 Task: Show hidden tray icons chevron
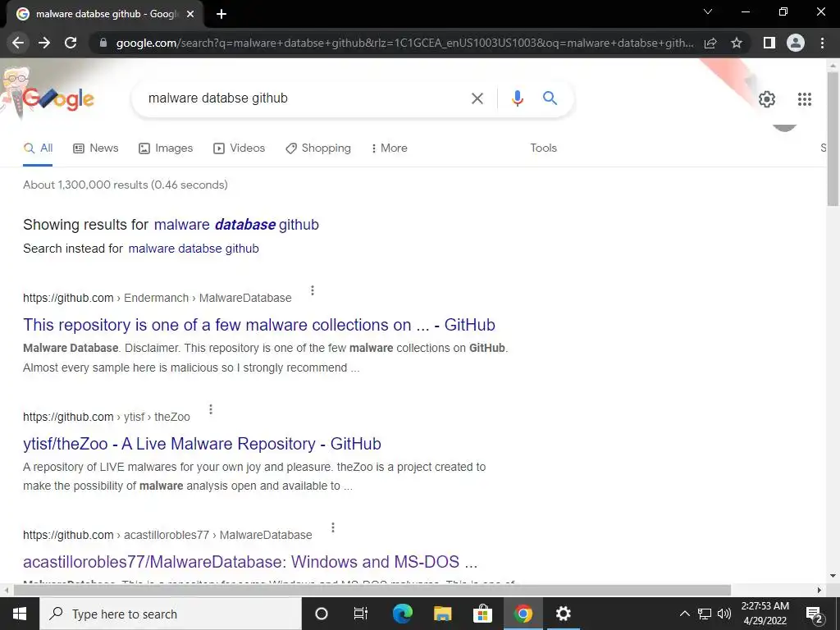coord(685,614)
